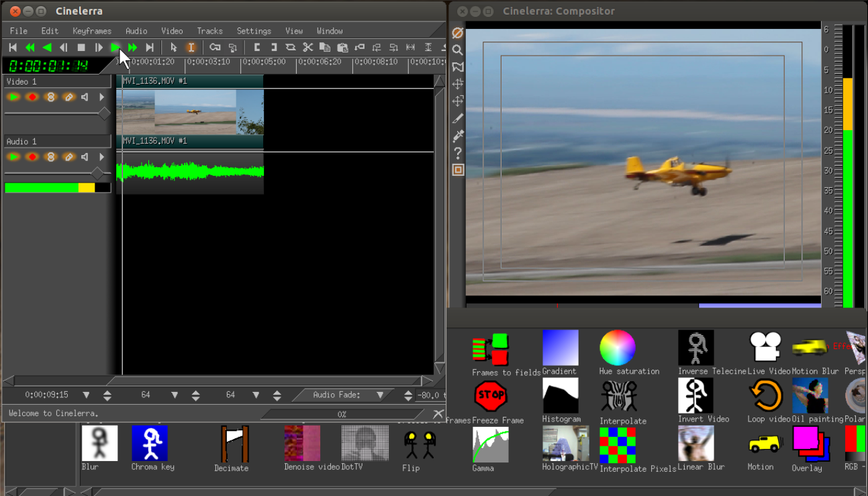Open the Window menu
Viewport: 868px width, 496px height.
[330, 31]
